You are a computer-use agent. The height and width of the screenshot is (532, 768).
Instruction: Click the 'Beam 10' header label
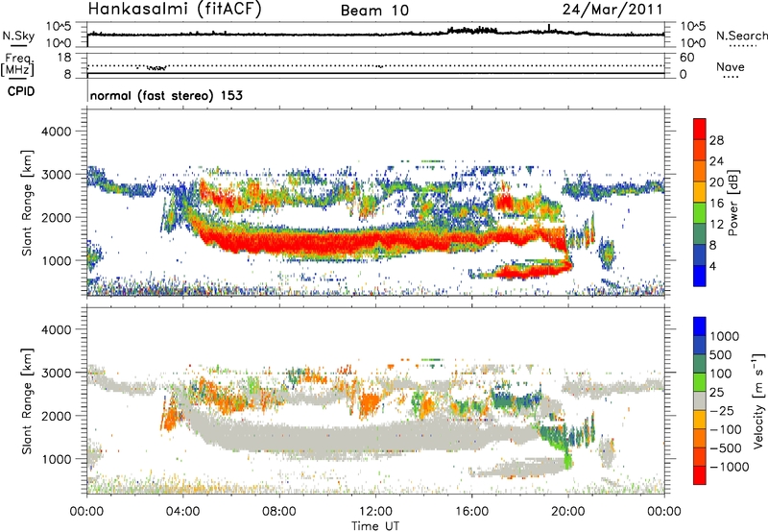point(374,11)
